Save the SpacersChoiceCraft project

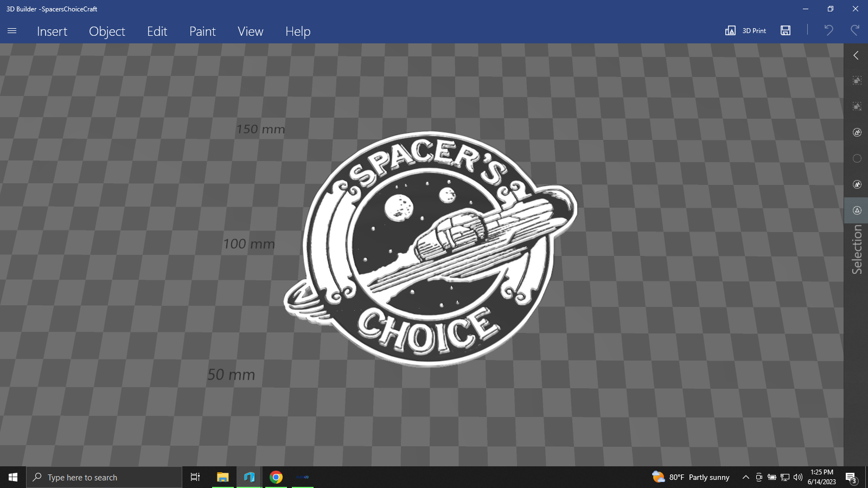[785, 30]
